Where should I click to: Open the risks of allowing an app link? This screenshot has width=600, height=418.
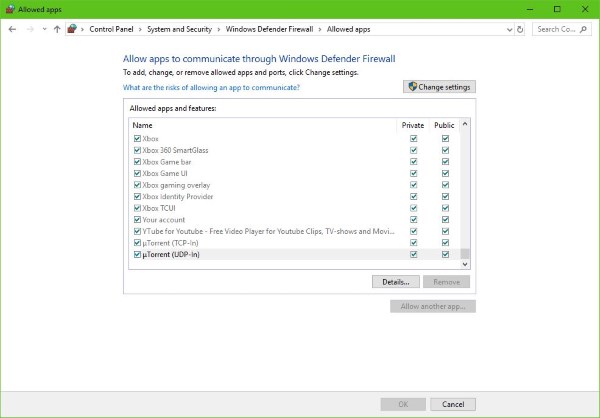tap(211, 87)
